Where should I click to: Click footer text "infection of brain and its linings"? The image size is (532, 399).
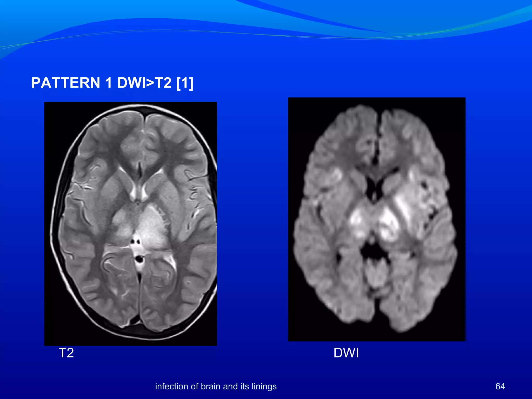pos(216,386)
